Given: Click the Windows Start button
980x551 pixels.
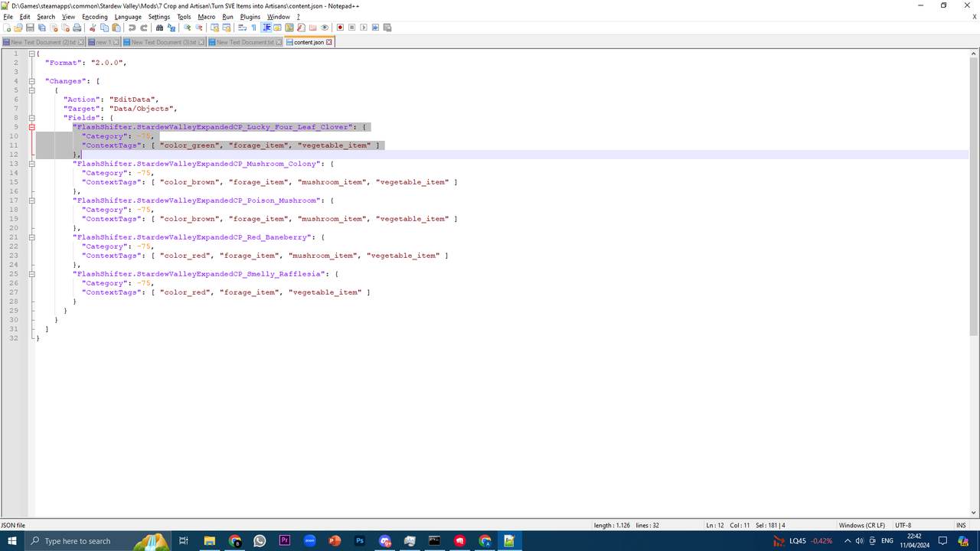Looking at the screenshot, I should (x=11, y=541).
